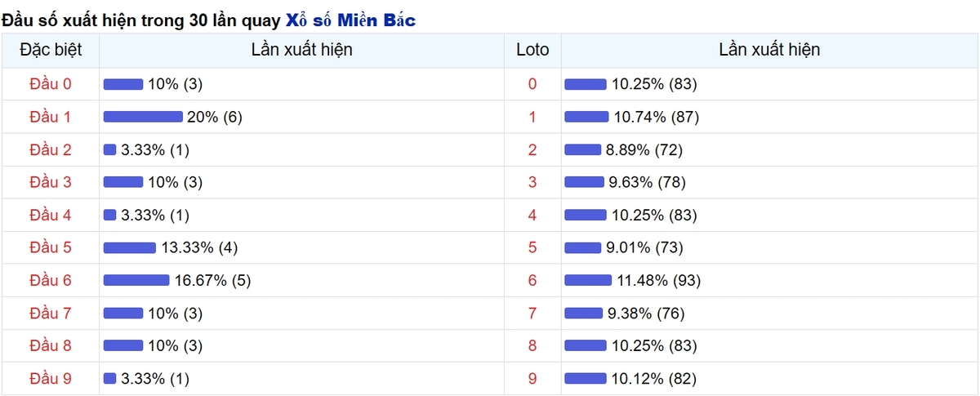This screenshot has width=980, height=396.
Task: Click the Đặc biệt column header
Action: [51, 50]
